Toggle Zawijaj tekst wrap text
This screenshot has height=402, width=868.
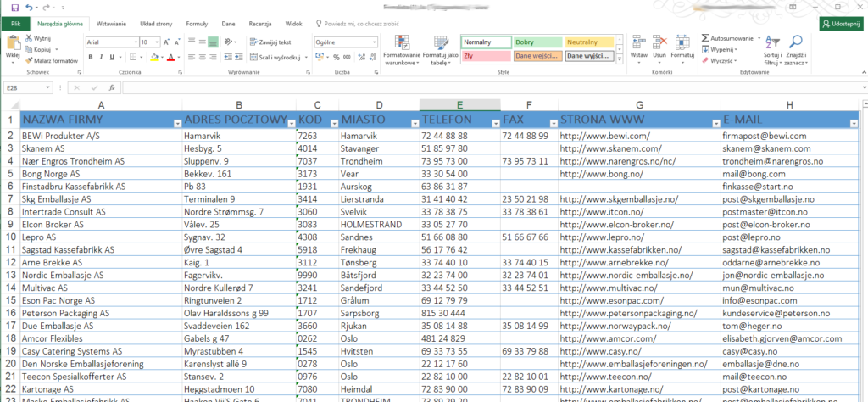(x=270, y=42)
